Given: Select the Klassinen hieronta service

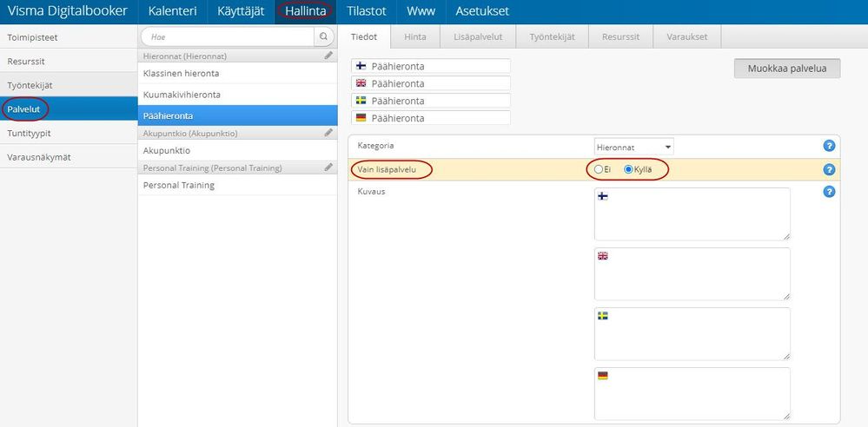Looking at the screenshot, I should click(x=237, y=73).
